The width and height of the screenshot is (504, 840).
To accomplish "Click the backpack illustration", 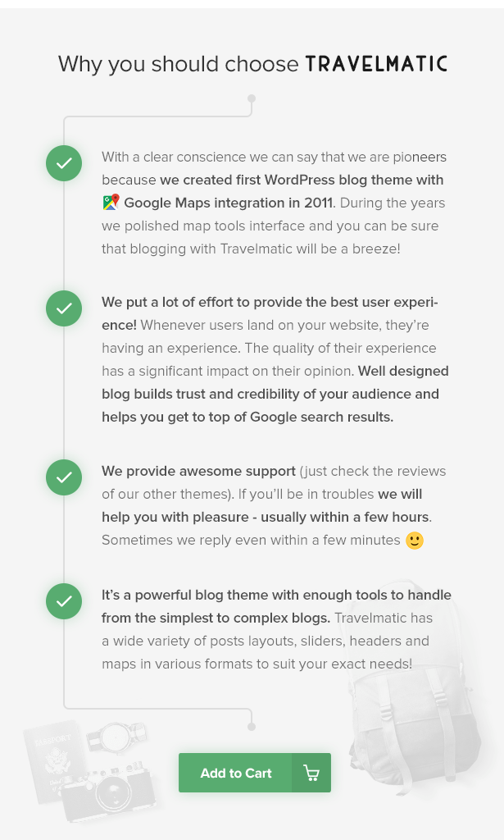I will click(415, 682).
